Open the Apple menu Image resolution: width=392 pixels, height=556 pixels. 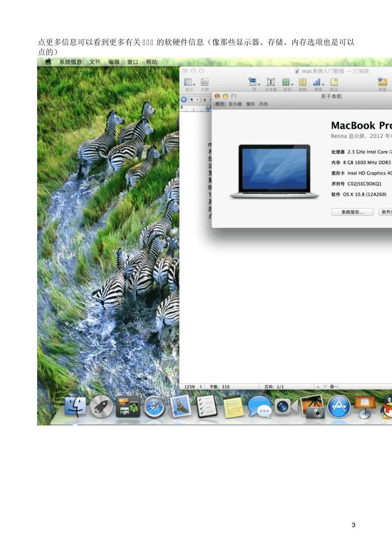48,62
